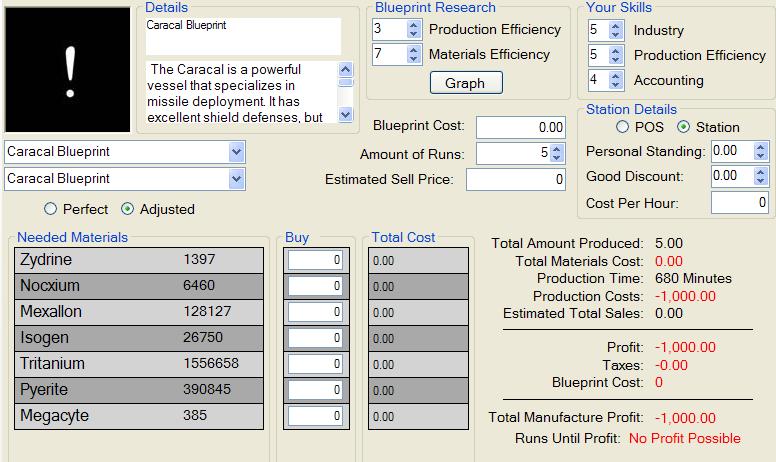Click the Graph button
The image size is (776, 462).
pos(466,83)
